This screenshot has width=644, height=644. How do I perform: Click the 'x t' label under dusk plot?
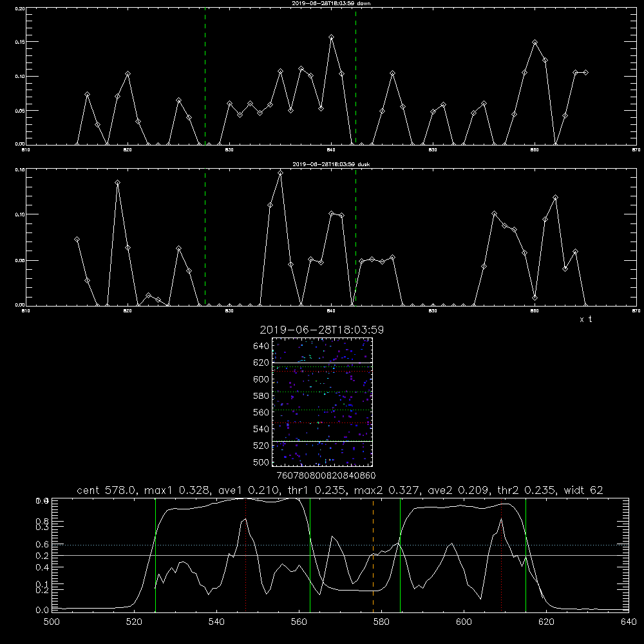pos(585,319)
